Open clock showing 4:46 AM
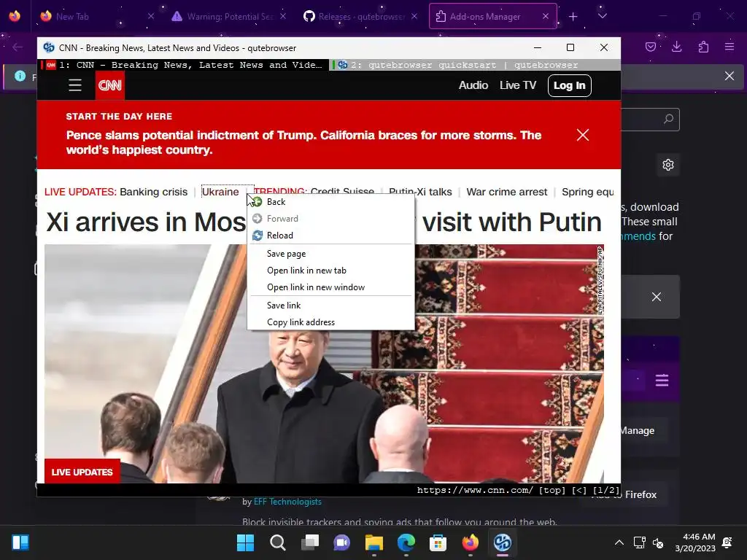The width and height of the screenshot is (747, 560). coord(695,542)
